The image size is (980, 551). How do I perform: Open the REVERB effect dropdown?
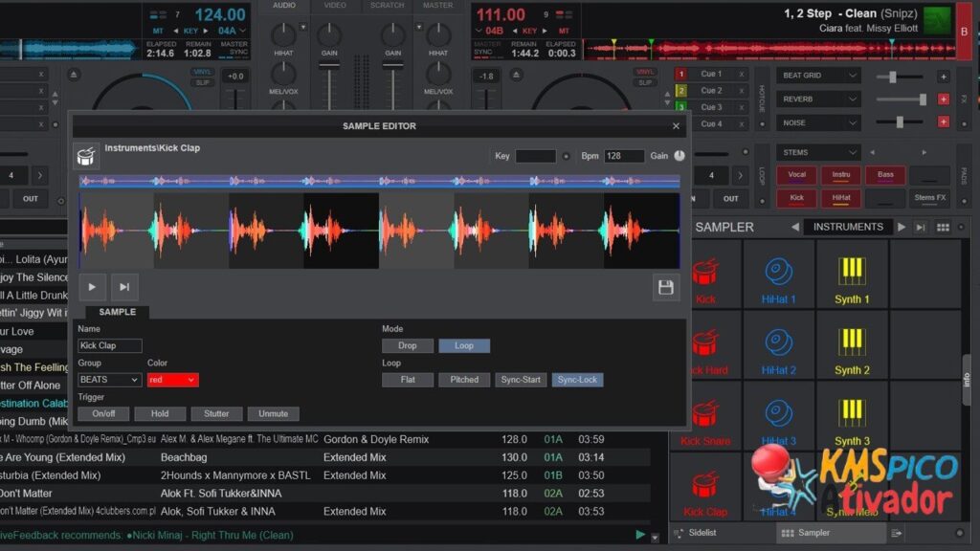tap(819, 99)
